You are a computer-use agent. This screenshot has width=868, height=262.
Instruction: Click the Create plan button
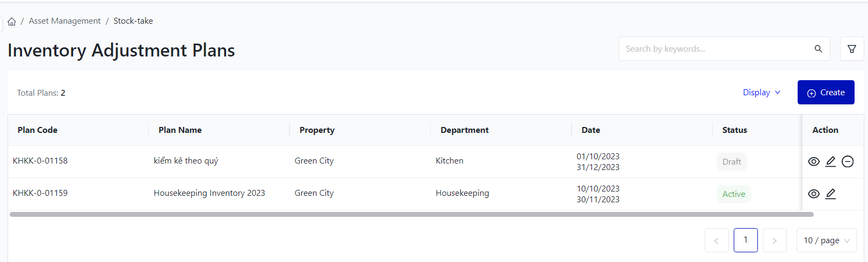(826, 93)
